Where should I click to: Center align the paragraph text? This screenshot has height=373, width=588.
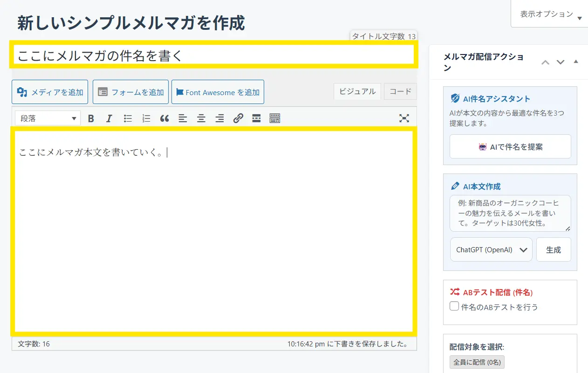(201, 118)
